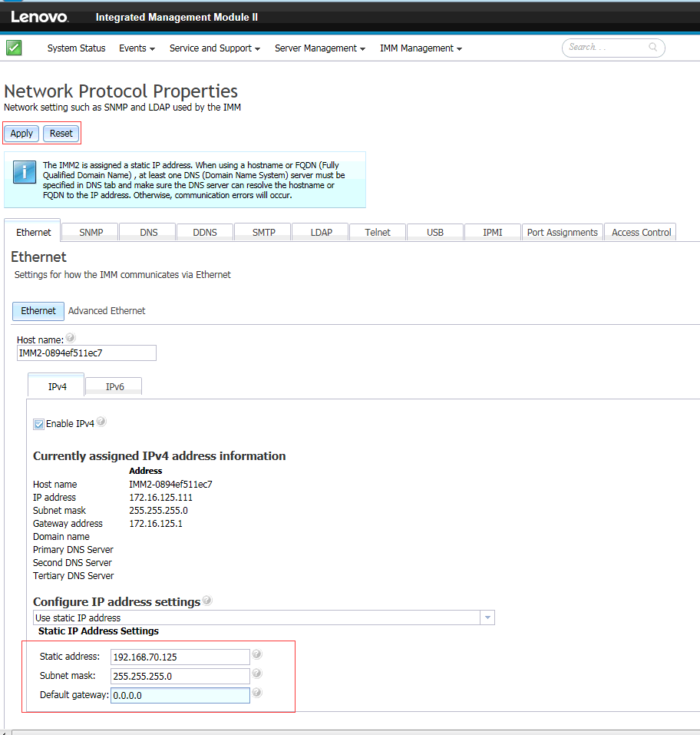The image size is (700, 735).
Task: Click the Apply button
Action: [x=21, y=133]
